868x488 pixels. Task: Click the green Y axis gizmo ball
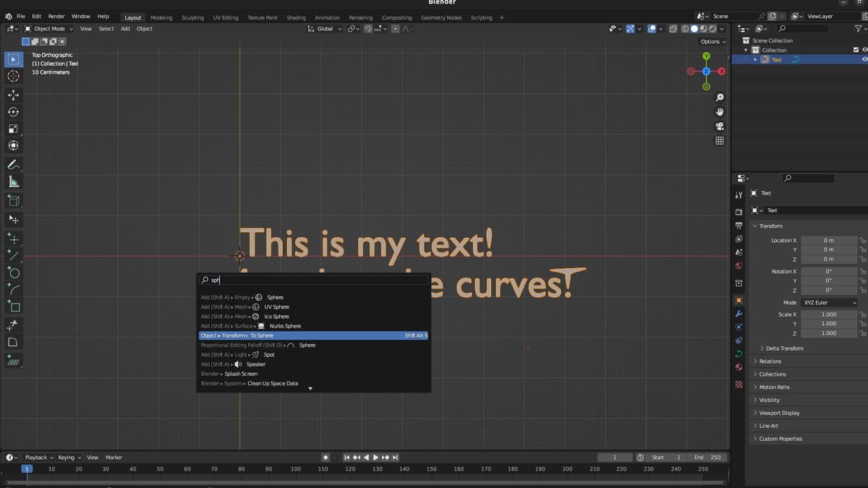[x=706, y=56]
